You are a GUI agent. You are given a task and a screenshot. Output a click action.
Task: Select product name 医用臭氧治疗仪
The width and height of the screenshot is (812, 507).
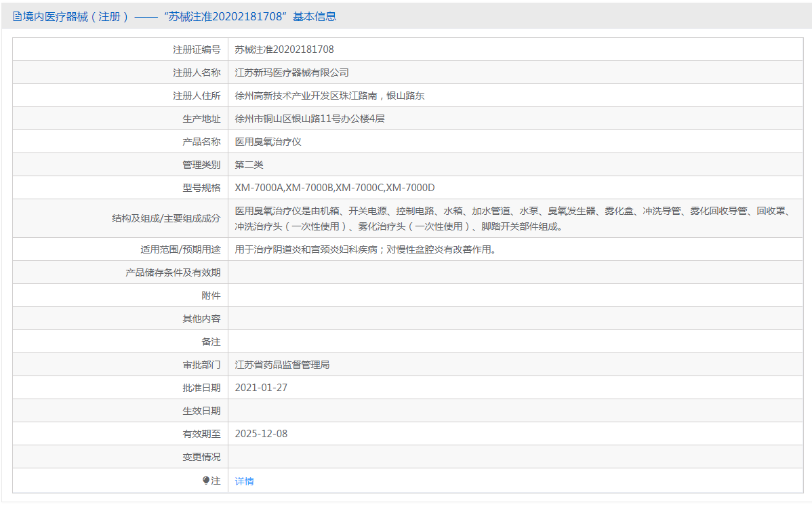pyautogui.click(x=268, y=142)
